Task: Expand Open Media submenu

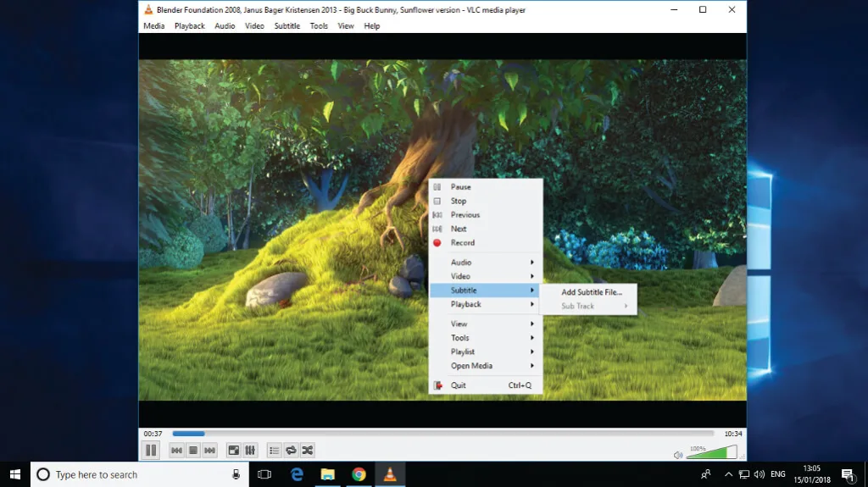Action: (486, 366)
